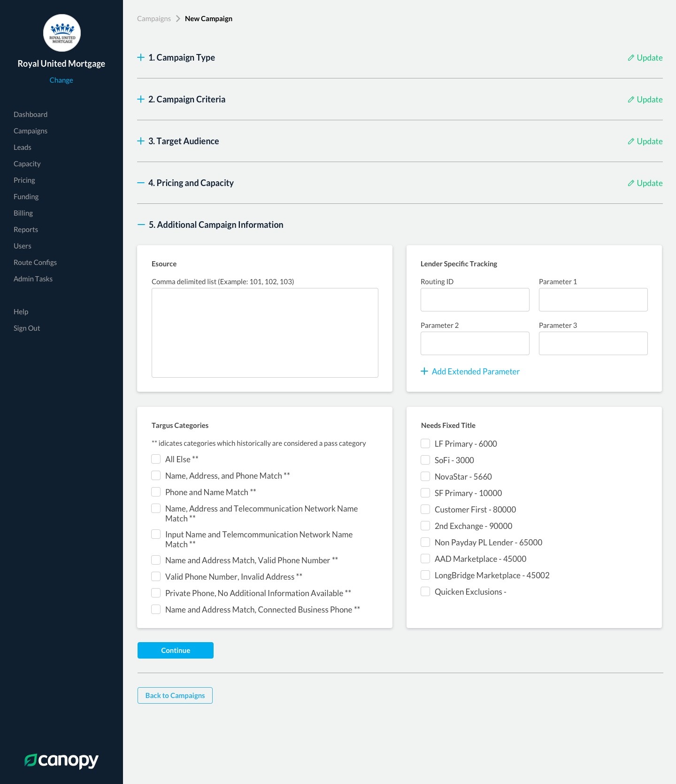Tick Non Payday PL Lender - 65000
The height and width of the screenshot is (784, 676).
[x=425, y=542]
